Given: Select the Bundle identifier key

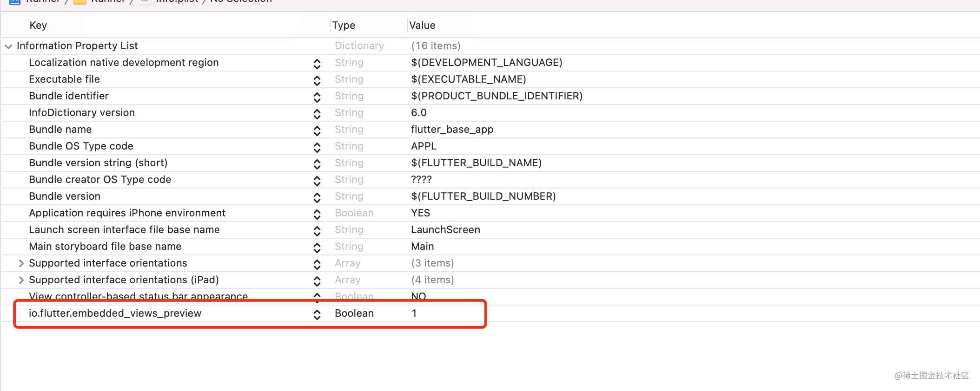Looking at the screenshot, I should [68, 96].
